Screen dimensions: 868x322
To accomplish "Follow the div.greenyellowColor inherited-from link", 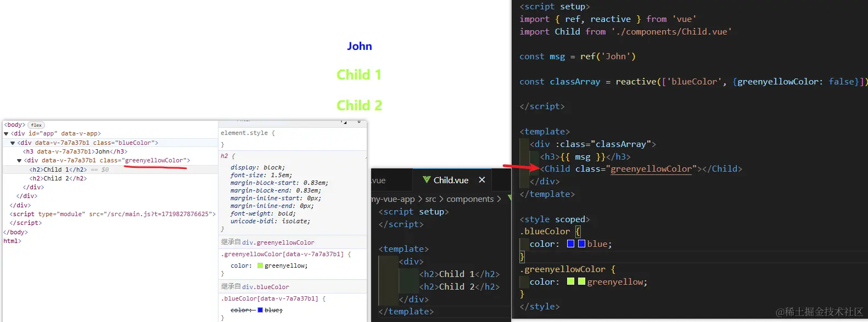I will [x=278, y=242].
